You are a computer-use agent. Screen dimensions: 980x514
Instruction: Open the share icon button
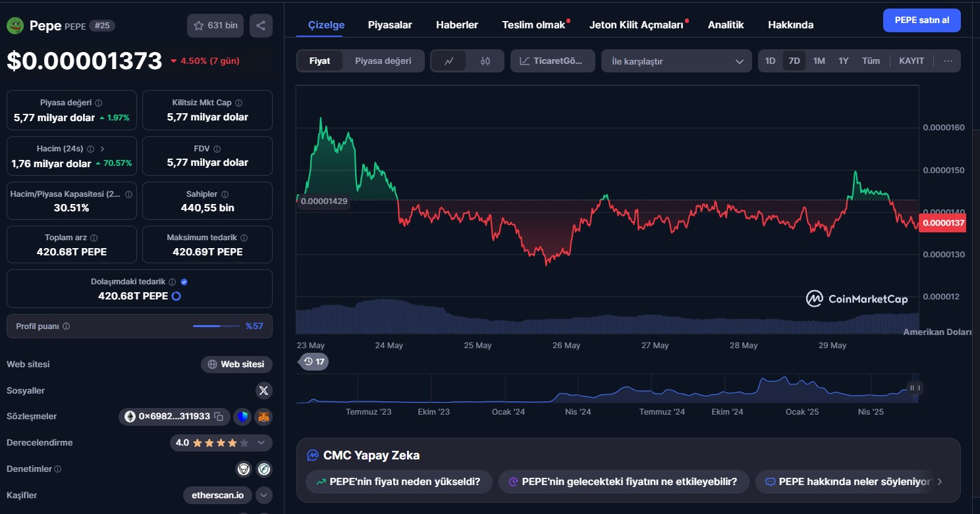(261, 26)
